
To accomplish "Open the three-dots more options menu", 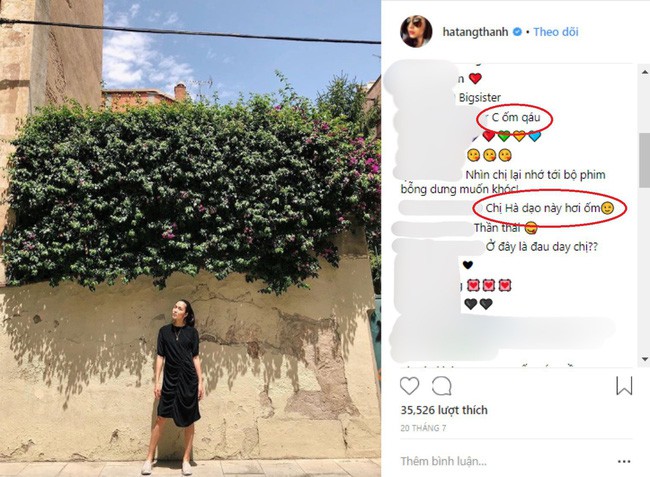I will (624, 461).
